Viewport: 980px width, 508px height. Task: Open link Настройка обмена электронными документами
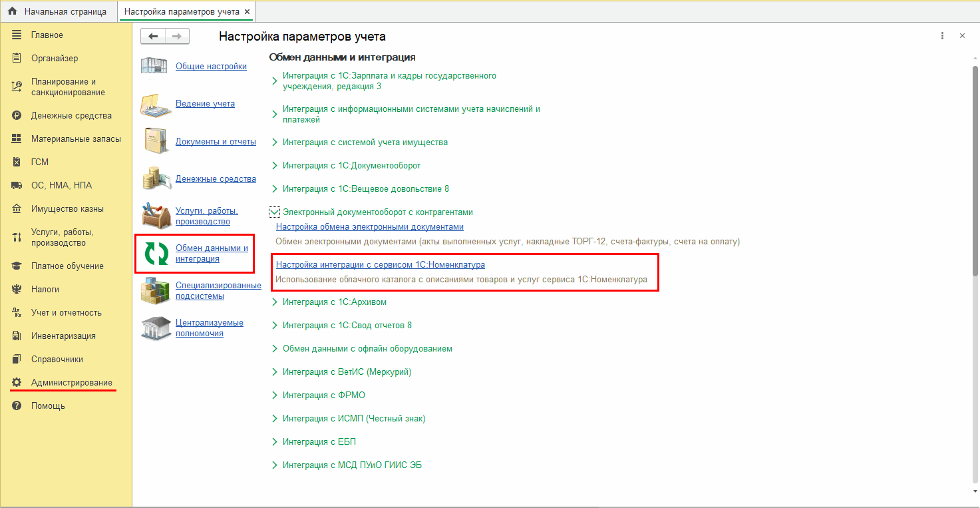point(369,227)
